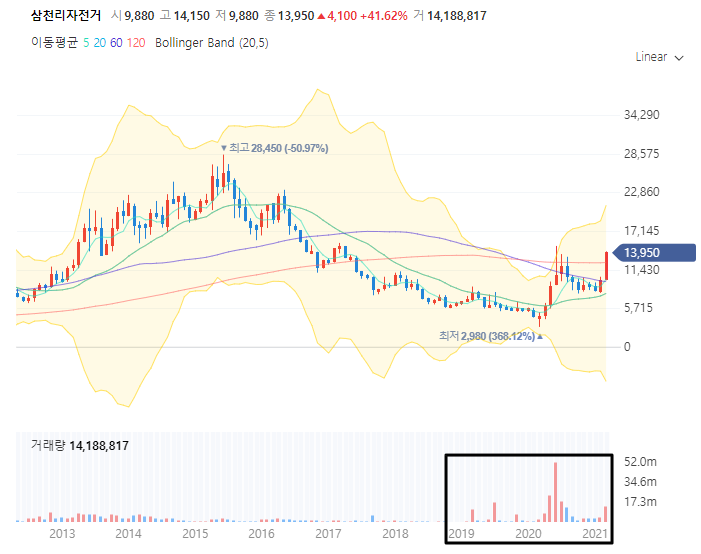This screenshot has height=554, width=701.
Task: Click the 120-period moving average label
Action: [136, 43]
